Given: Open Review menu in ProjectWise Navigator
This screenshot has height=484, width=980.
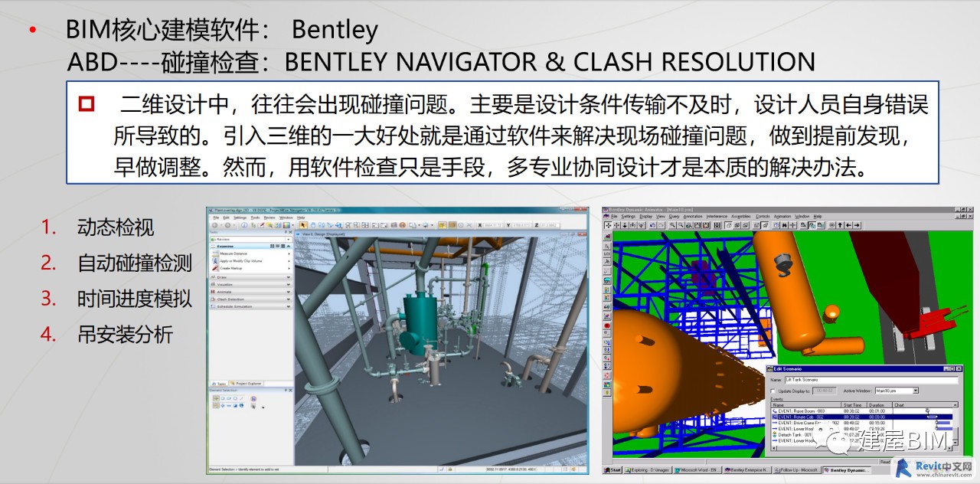Looking at the screenshot, I should click(x=269, y=217).
